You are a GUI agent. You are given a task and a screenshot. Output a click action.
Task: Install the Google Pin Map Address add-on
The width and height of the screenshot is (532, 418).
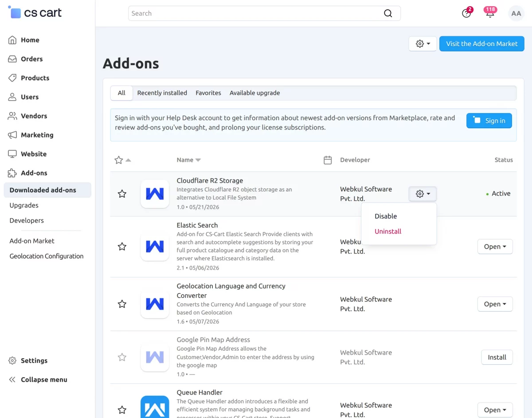(497, 357)
